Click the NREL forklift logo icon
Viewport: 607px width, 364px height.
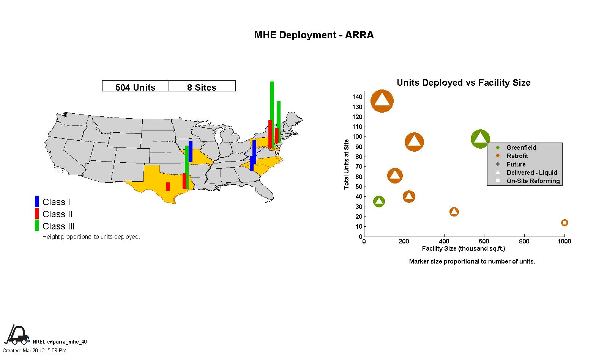[17, 335]
